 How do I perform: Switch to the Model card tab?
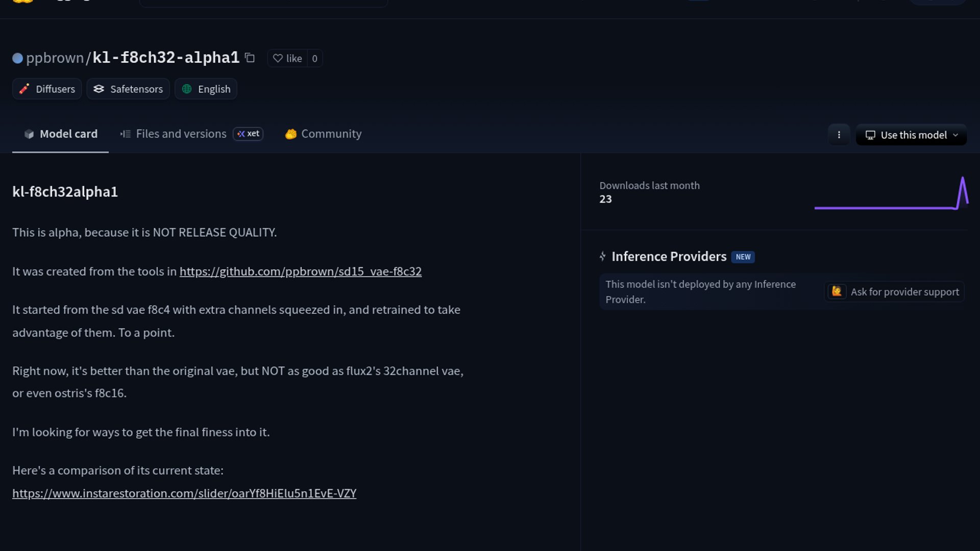[x=60, y=134]
